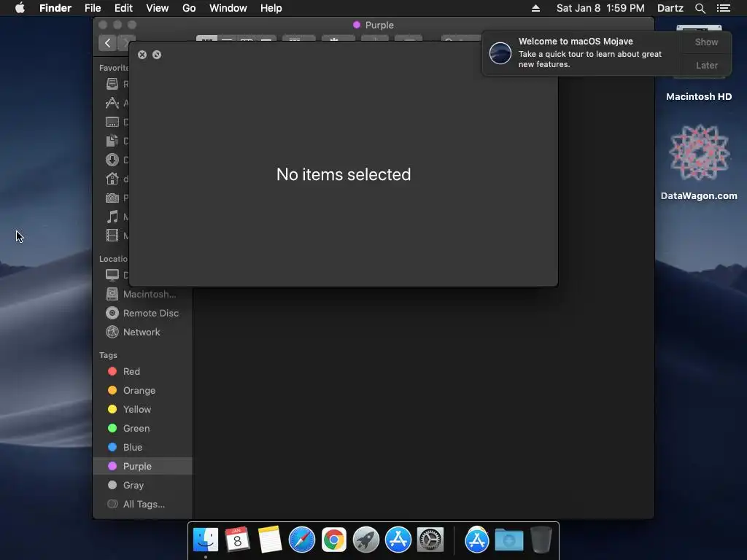Open the Help menu
The image size is (747, 560).
click(271, 8)
